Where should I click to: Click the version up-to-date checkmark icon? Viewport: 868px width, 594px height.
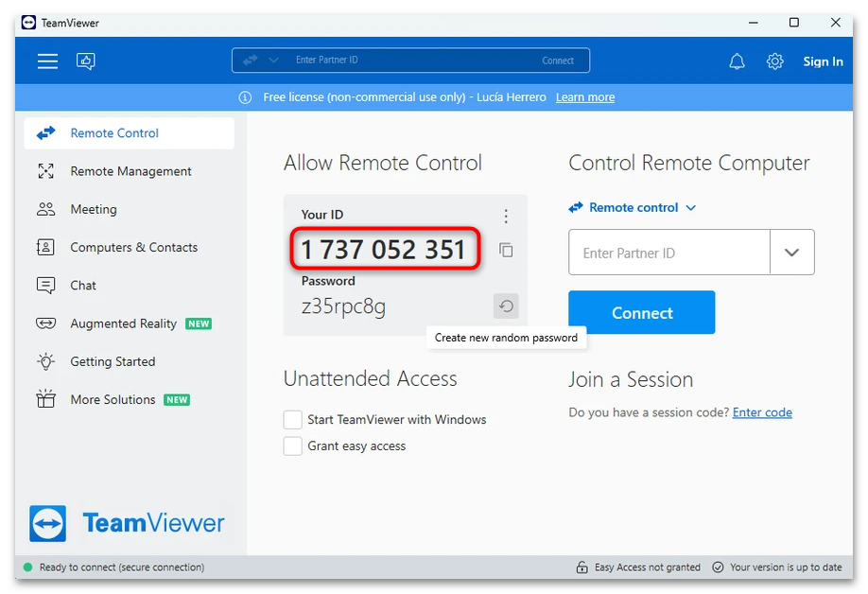[x=718, y=567]
